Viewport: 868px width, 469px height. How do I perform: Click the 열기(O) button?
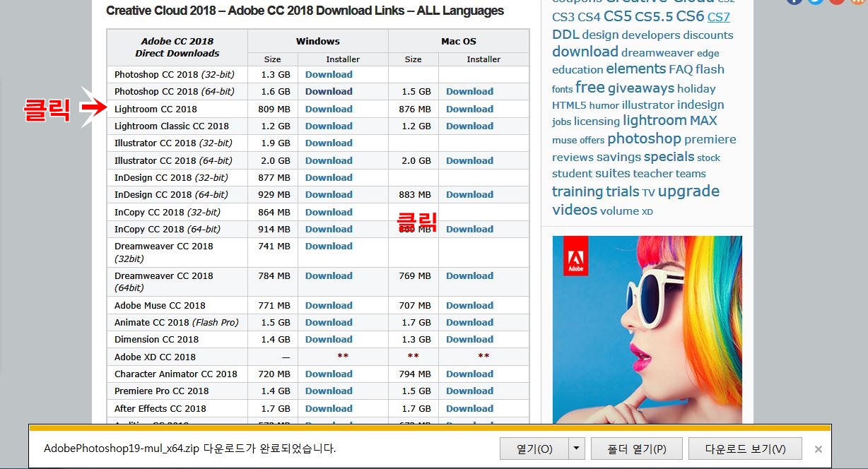click(534, 449)
